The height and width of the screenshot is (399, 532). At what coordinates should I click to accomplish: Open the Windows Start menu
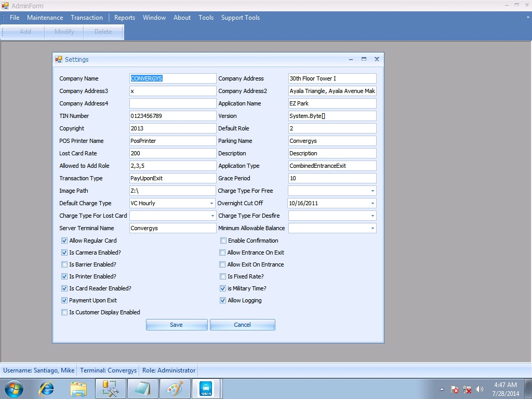click(x=14, y=388)
